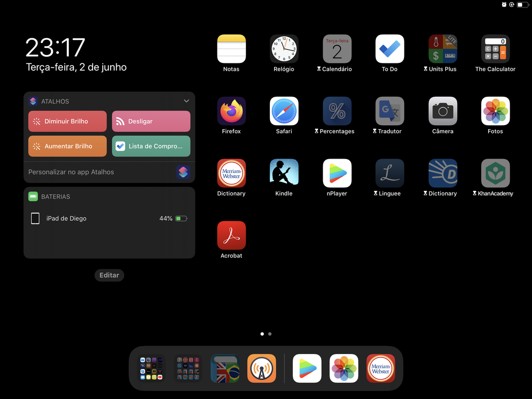The width and height of the screenshot is (532, 399).
Task: Open the Relógio clock app
Action: (x=284, y=49)
